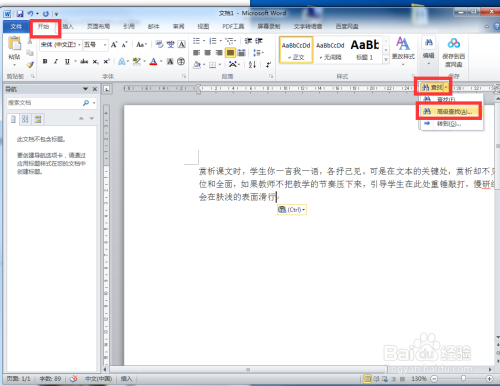This screenshot has width=500, height=386.
Task: Toggle Underline formatting
Action: [x=67, y=62]
